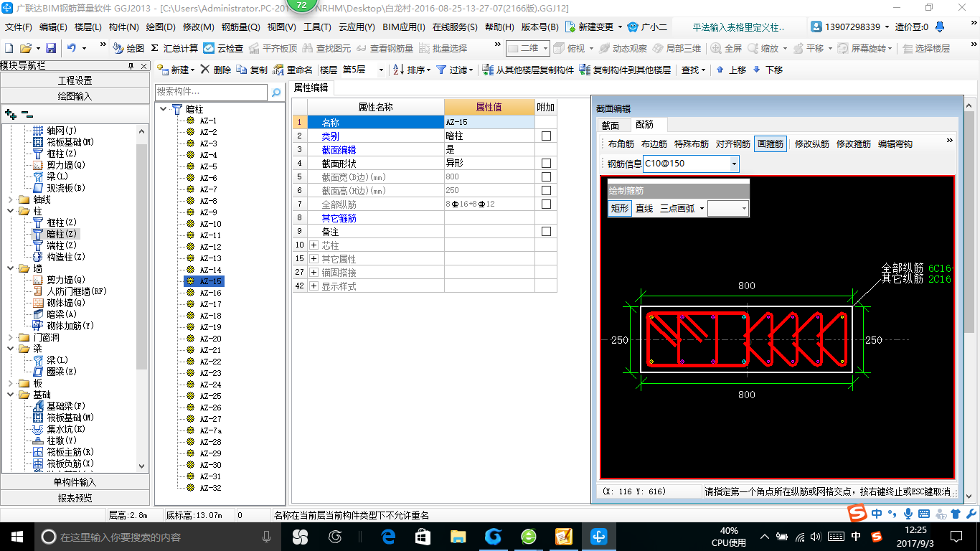Click 复制构件到其他楼层 toolbar item
The width and height of the screenshot is (980, 551).
625,70
